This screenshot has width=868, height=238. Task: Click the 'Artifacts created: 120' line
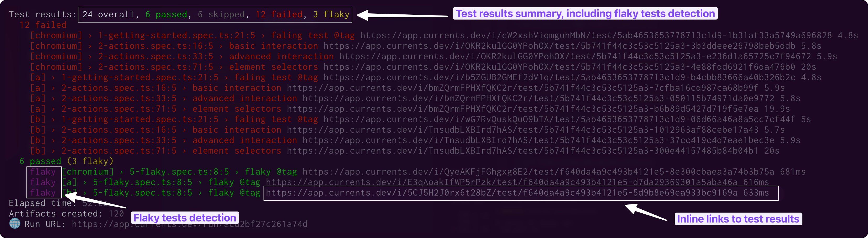(x=66, y=214)
